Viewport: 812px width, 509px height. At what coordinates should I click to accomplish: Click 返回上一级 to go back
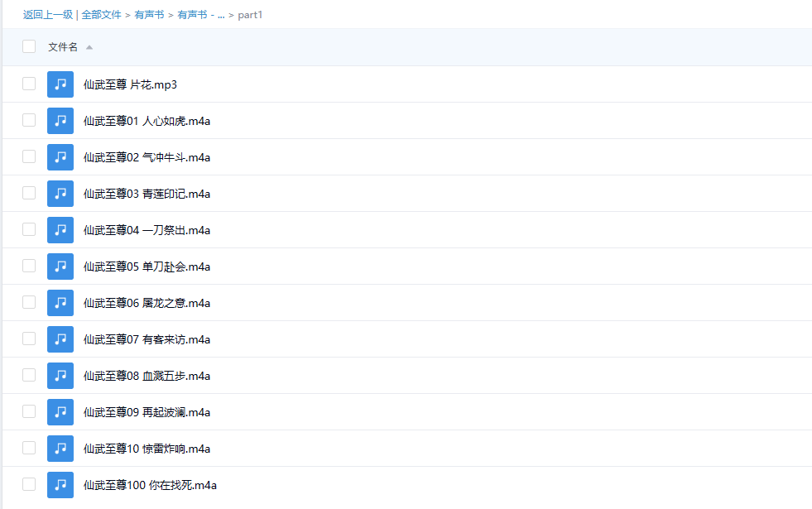pos(47,15)
